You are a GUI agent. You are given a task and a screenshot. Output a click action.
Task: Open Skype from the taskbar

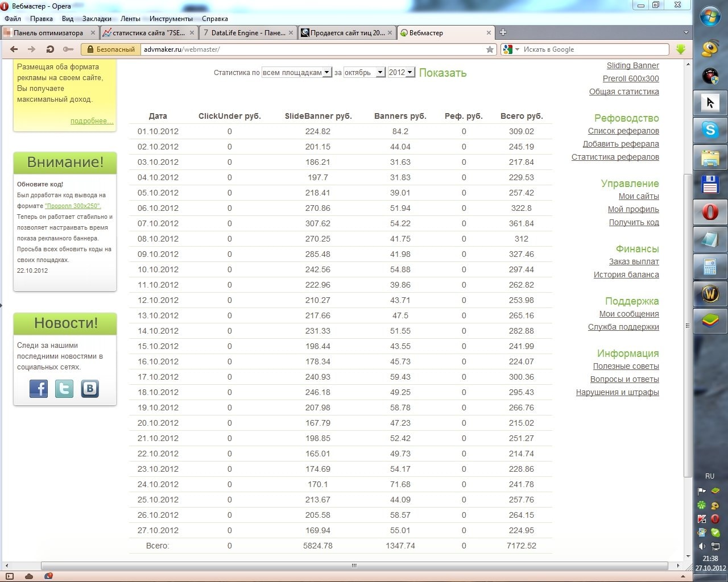pyautogui.click(x=710, y=130)
